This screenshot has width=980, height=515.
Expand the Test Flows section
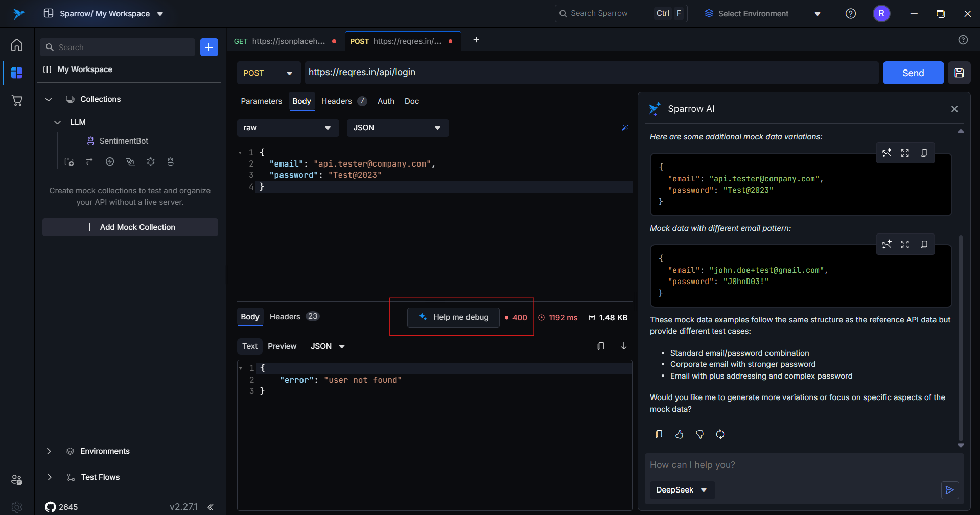[x=49, y=477]
